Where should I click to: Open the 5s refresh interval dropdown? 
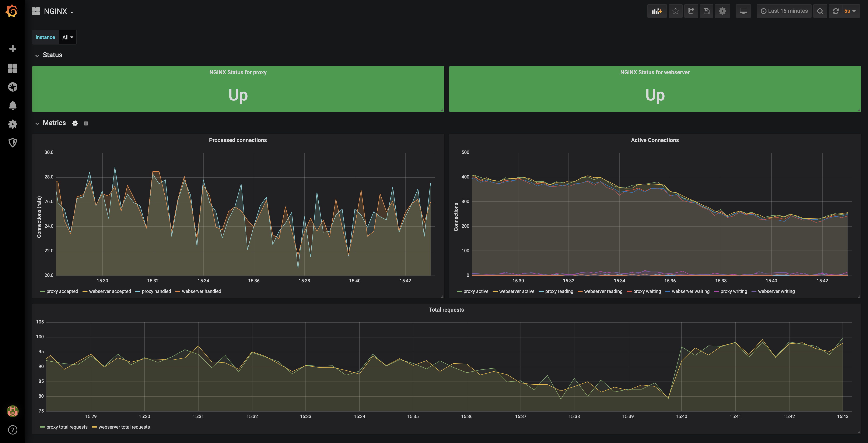(850, 11)
